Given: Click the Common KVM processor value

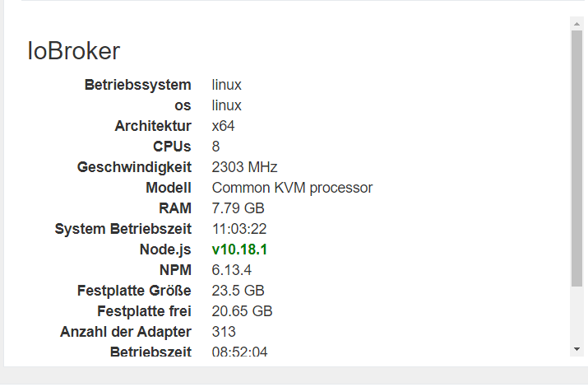Looking at the screenshot, I should coord(292,188).
